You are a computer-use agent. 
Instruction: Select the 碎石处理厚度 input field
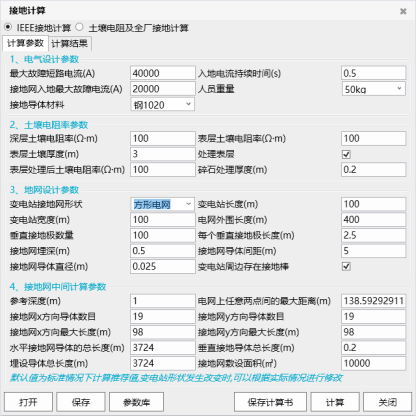(x=374, y=169)
